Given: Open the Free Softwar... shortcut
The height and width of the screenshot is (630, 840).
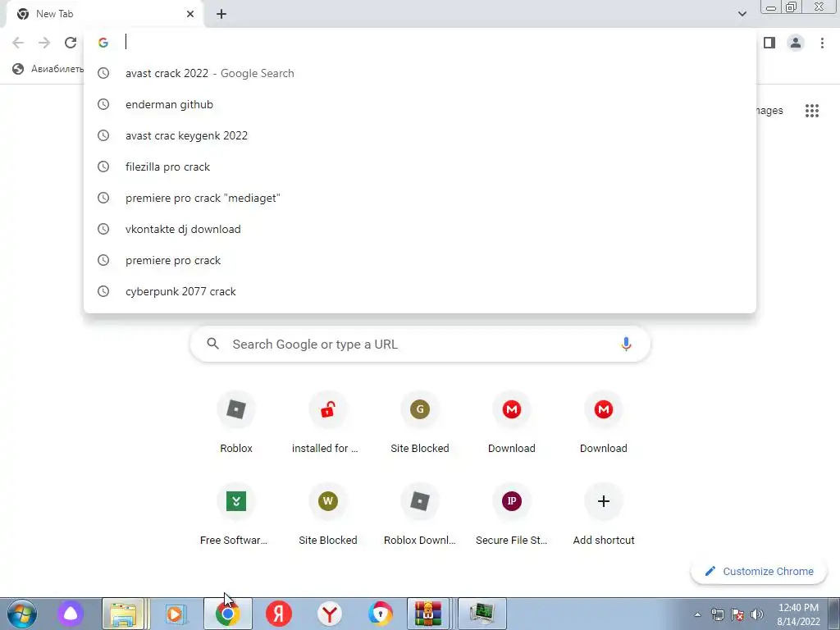Looking at the screenshot, I should pyautogui.click(x=235, y=514).
